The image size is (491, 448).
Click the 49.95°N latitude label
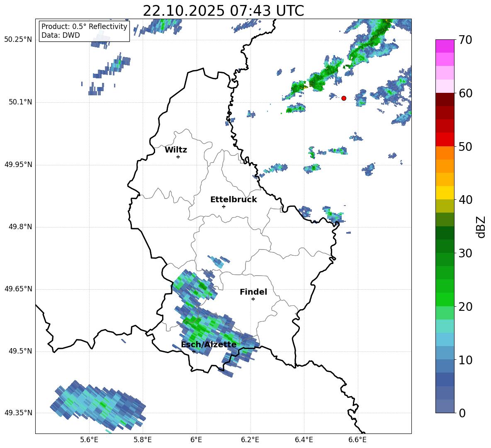[x=18, y=165]
